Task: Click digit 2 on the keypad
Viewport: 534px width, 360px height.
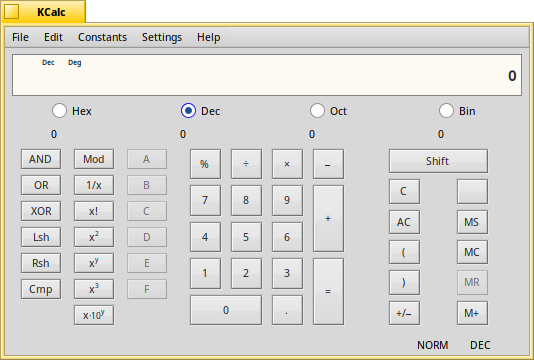Action: pos(246,273)
